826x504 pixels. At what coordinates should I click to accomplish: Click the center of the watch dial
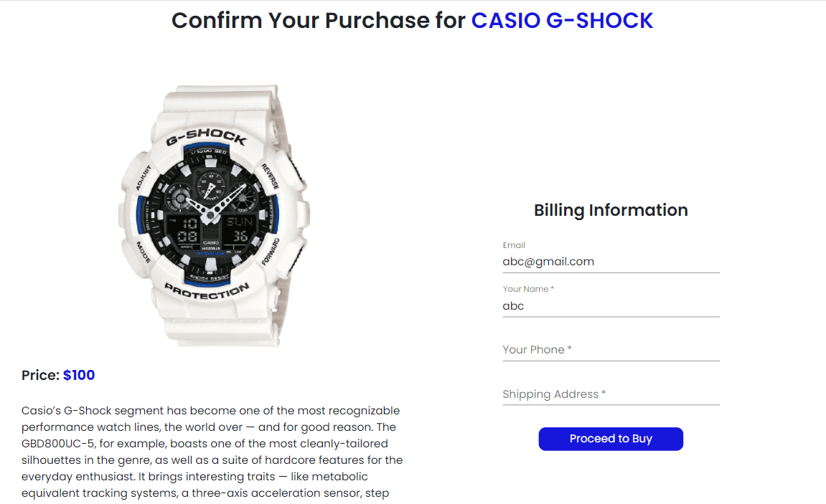[210, 214]
